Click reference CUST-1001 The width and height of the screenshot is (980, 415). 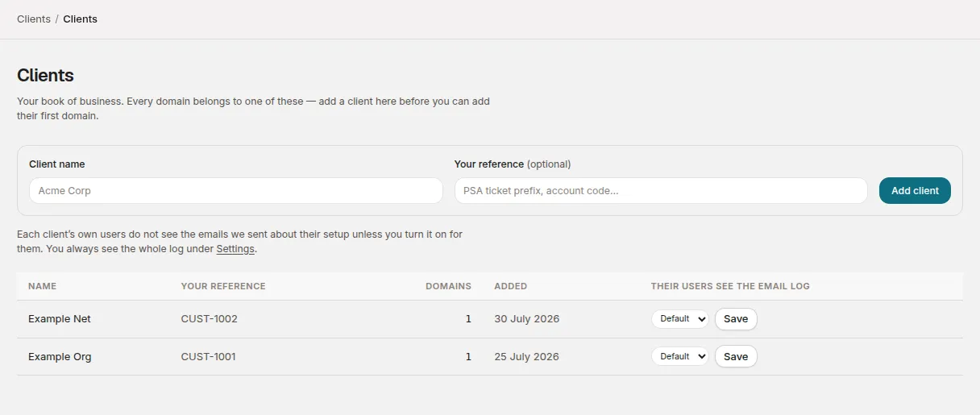[209, 356]
